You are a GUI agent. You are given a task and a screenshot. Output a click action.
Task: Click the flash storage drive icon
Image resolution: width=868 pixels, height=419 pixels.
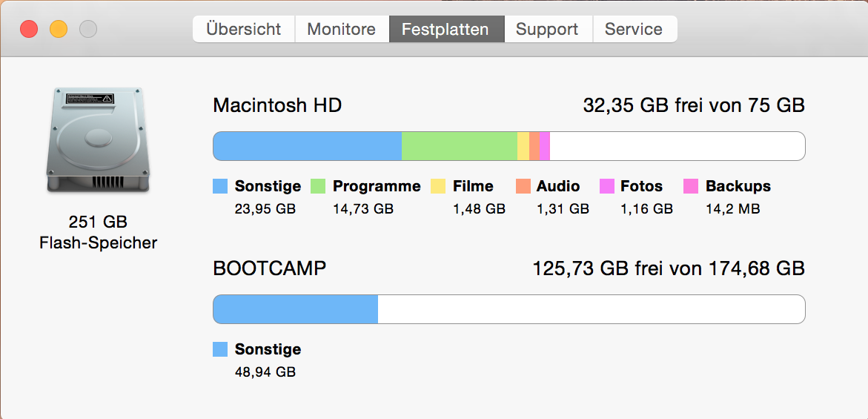(x=98, y=140)
